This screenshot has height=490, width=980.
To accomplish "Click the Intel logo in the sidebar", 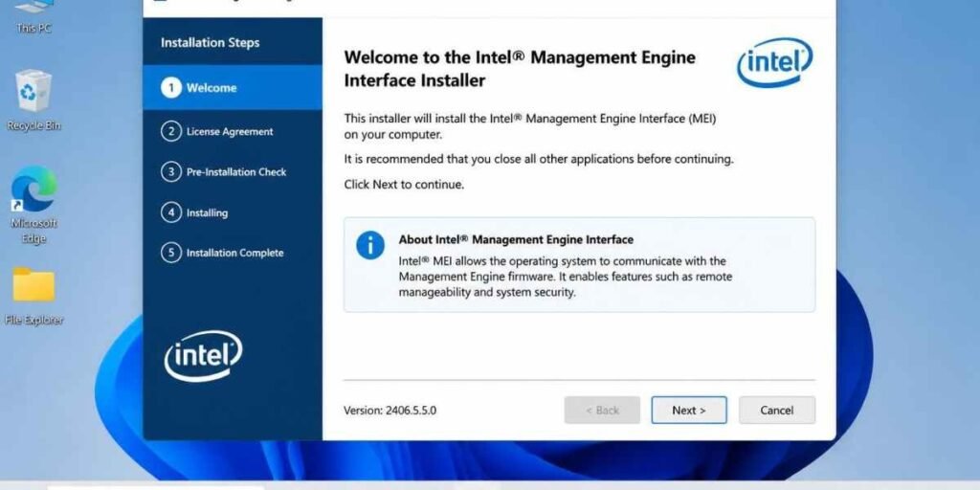I will [203, 356].
